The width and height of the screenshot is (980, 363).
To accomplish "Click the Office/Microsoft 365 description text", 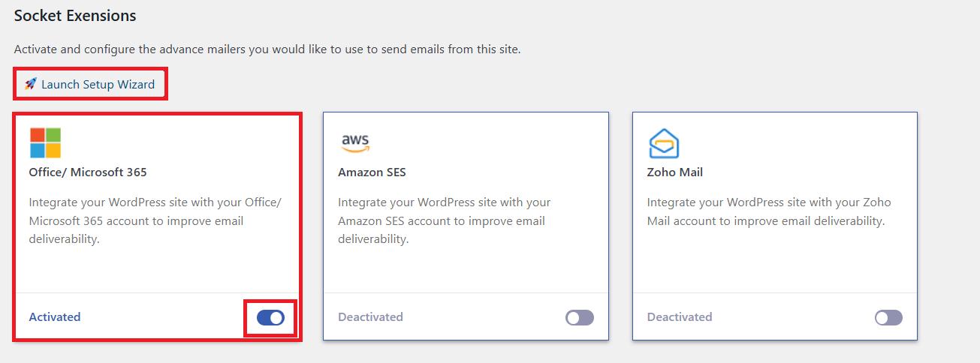I will point(155,220).
